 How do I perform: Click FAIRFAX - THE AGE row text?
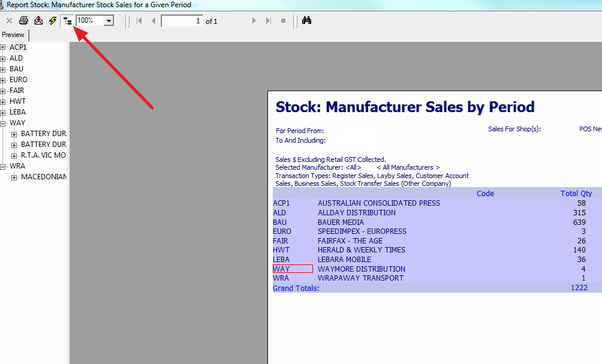350,241
